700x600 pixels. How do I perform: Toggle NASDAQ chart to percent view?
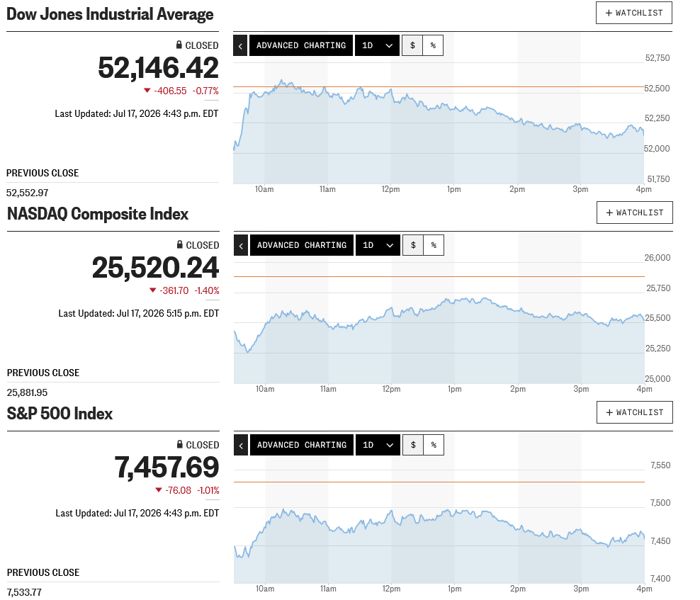click(434, 245)
